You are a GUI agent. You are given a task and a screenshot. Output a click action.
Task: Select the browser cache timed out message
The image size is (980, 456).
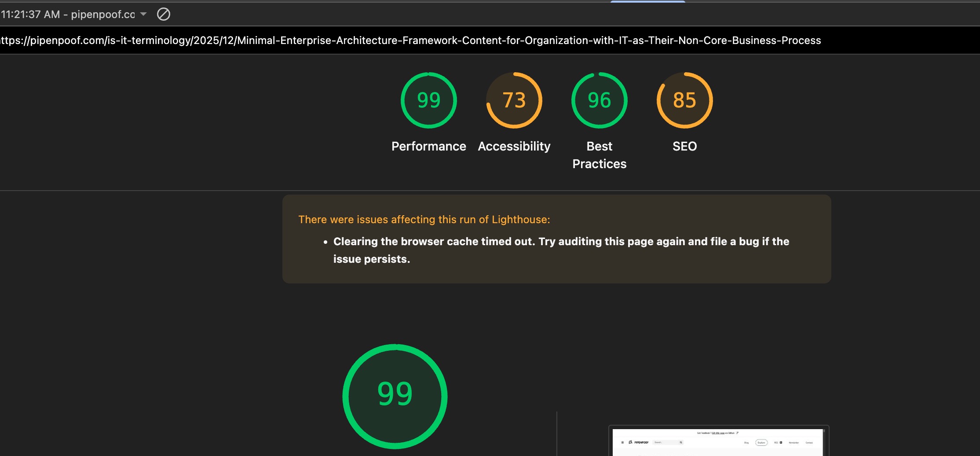[x=561, y=250]
